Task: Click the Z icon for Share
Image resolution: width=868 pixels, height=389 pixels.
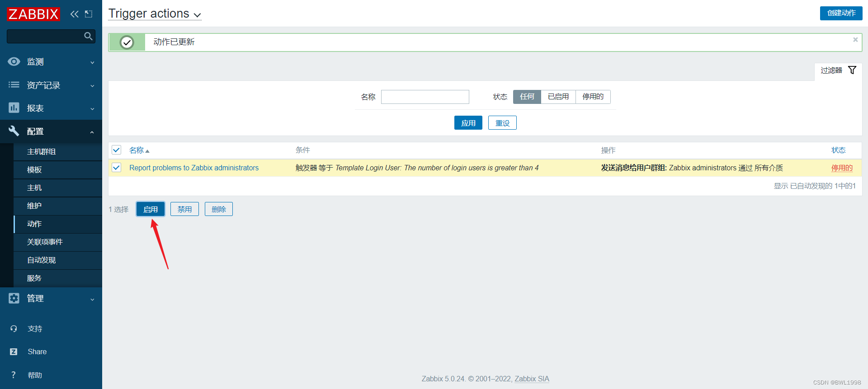Action: [x=14, y=352]
